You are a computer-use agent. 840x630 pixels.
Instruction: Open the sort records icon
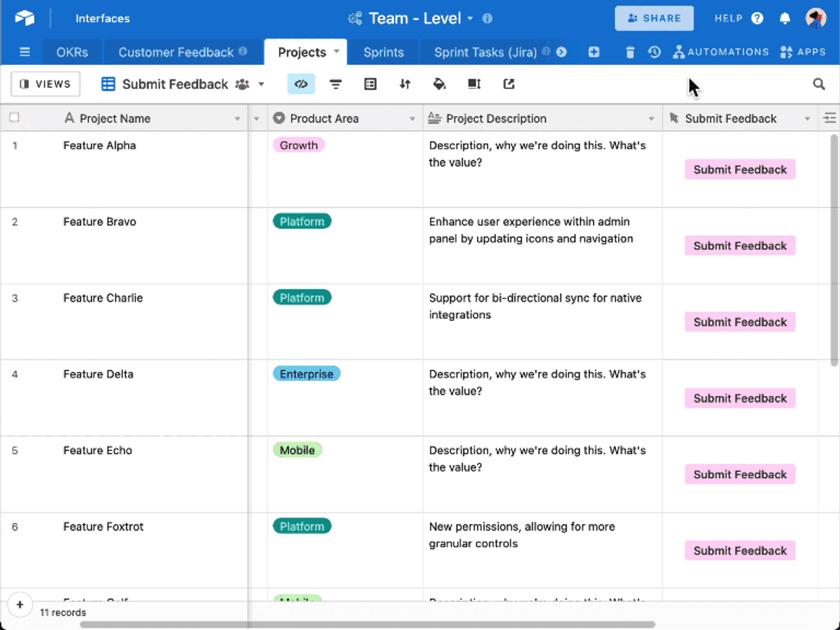click(x=405, y=84)
